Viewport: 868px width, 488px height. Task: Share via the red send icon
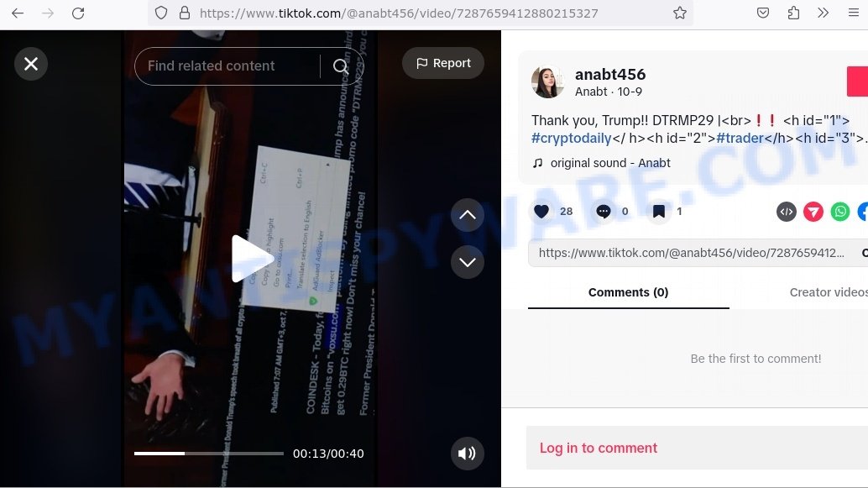click(813, 212)
